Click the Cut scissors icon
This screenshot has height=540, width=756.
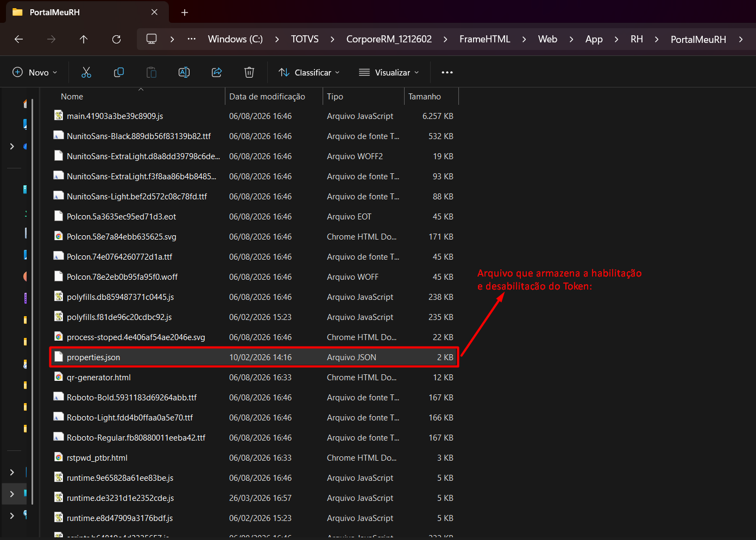pos(86,72)
